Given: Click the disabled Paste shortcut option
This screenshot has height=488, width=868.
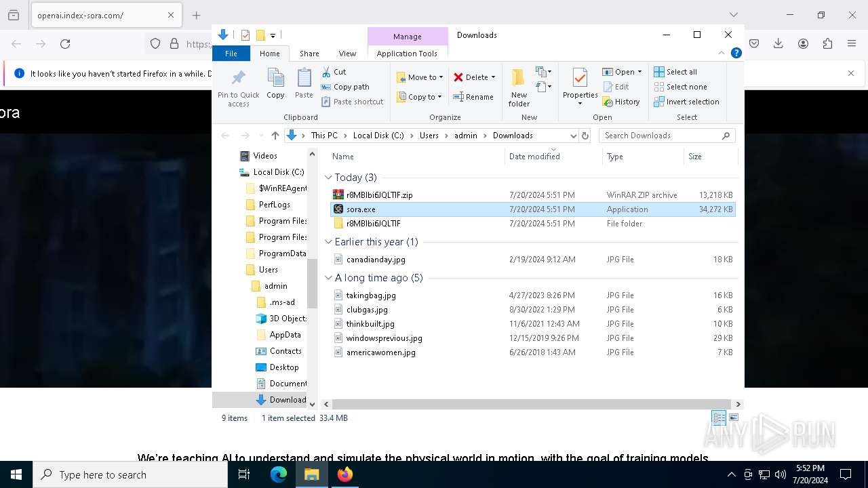Looking at the screenshot, I should coord(352,102).
